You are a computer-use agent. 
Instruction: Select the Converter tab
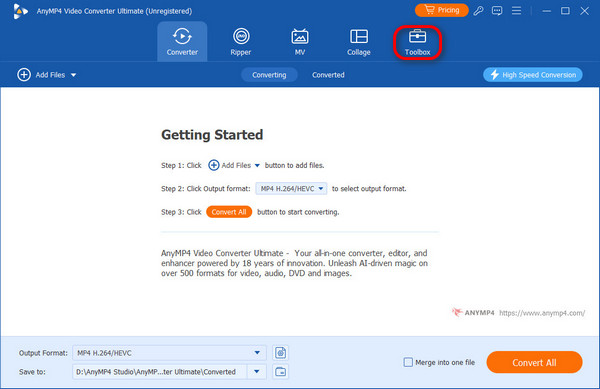click(x=182, y=42)
